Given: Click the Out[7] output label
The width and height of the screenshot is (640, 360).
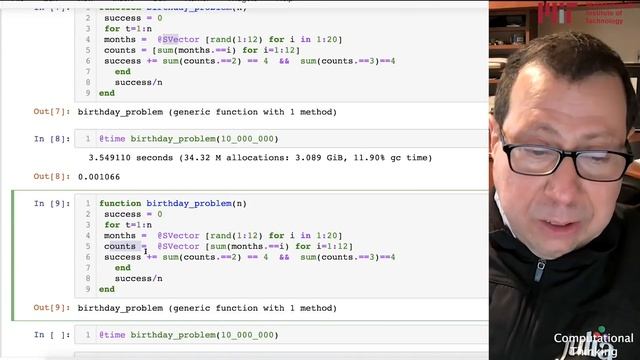Looking at the screenshot, I should pos(52,112).
